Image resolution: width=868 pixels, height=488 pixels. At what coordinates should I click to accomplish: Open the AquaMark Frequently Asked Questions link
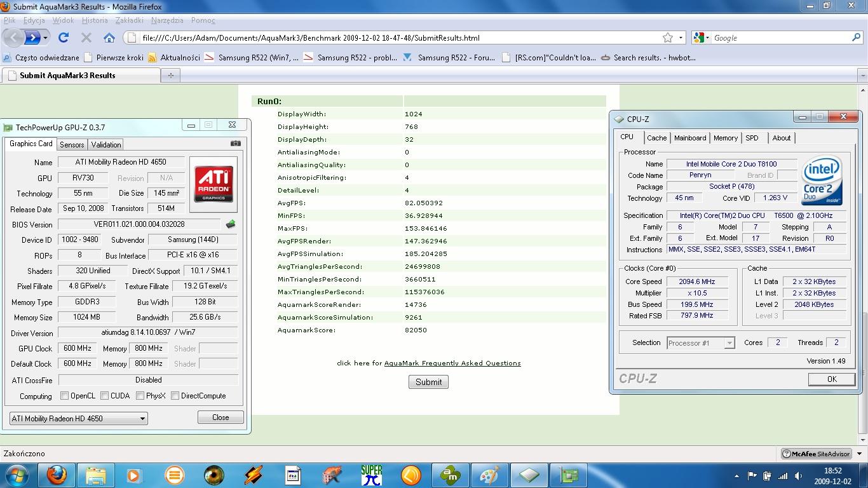point(452,363)
